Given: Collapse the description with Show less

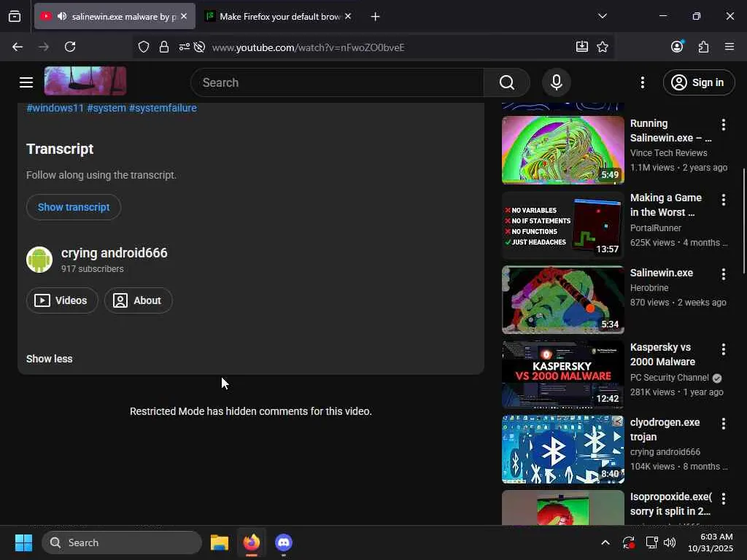Looking at the screenshot, I should 50,359.
